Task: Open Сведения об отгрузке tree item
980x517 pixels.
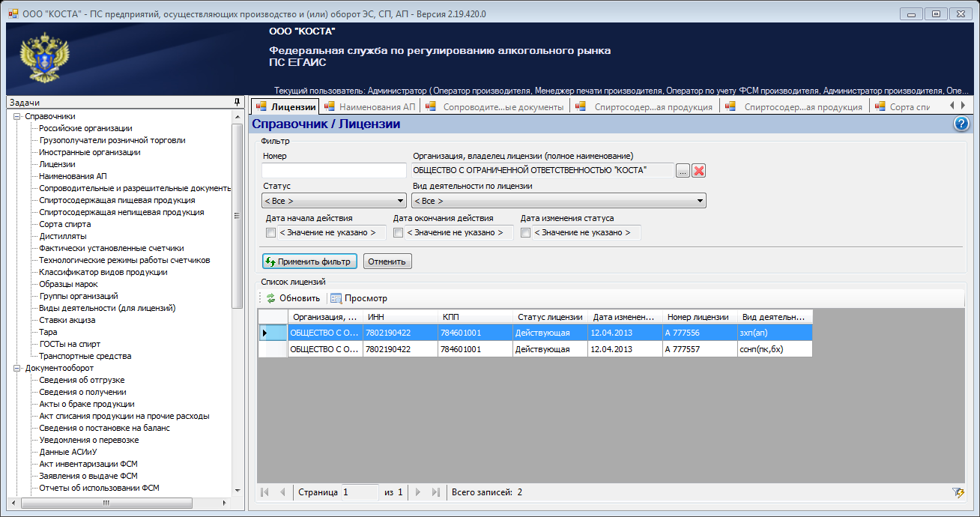Action: [x=82, y=380]
